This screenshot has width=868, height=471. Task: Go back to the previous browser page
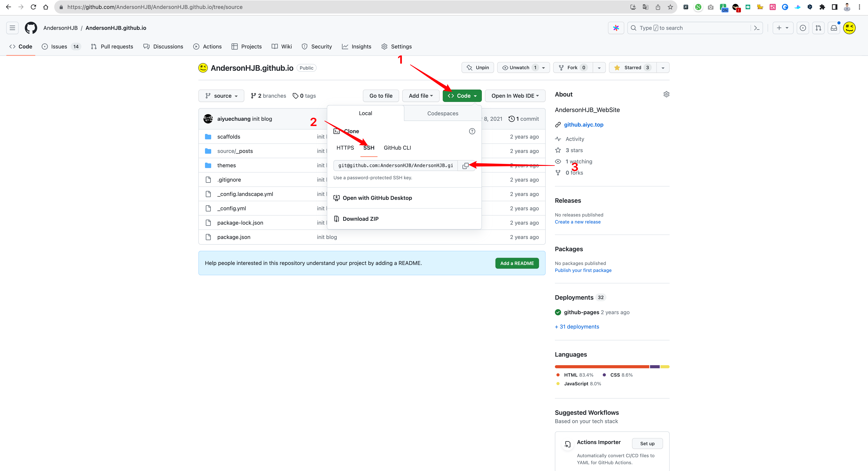[x=9, y=7]
